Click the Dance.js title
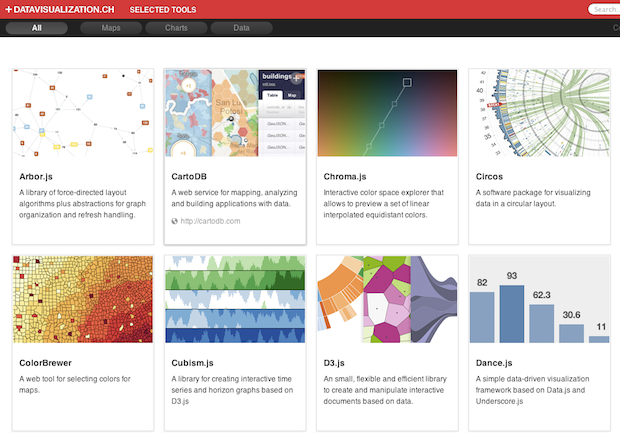 [x=494, y=363]
